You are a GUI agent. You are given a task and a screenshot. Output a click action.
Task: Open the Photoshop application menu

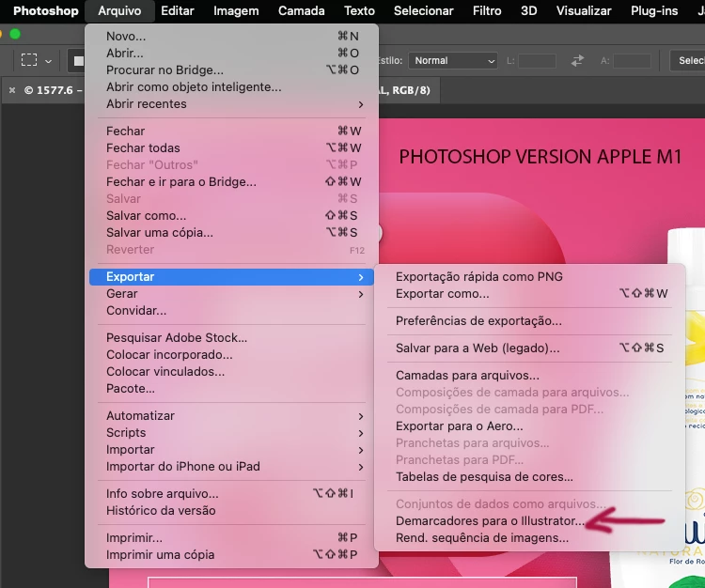[x=46, y=10]
